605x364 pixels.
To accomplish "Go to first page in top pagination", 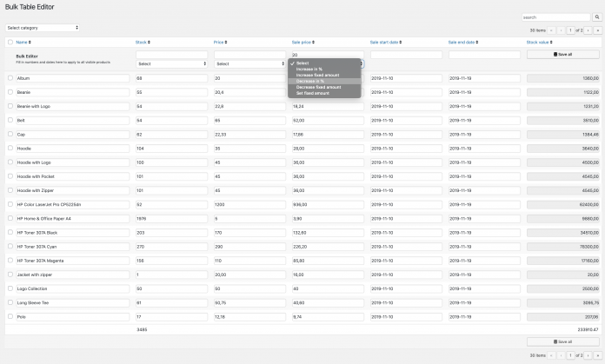I will tap(551, 30).
